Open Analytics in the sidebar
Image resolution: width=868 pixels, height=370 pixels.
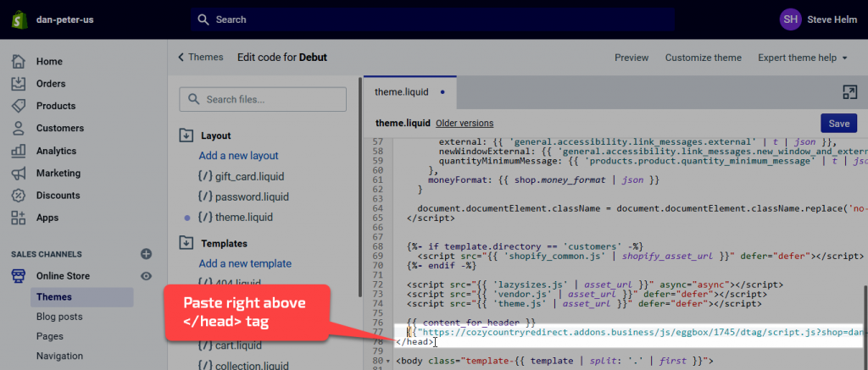click(57, 151)
